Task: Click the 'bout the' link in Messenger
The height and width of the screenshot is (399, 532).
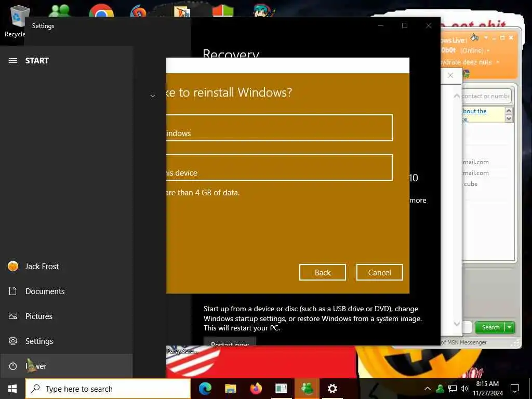Action: [x=475, y=111]
